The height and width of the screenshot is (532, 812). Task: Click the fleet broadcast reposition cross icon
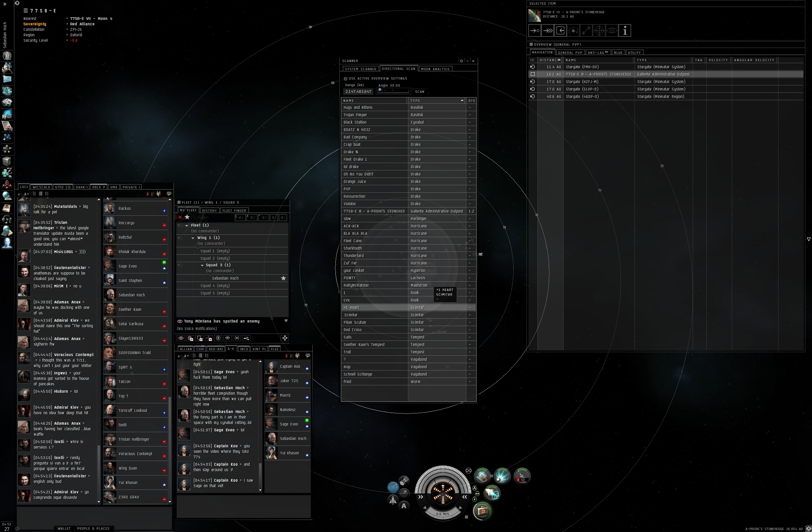285,338
